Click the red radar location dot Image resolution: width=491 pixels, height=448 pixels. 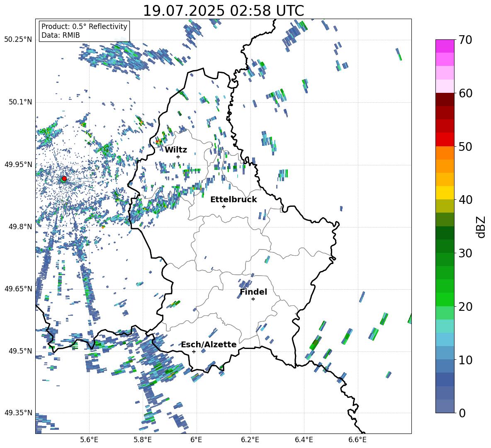click(64, 178)
